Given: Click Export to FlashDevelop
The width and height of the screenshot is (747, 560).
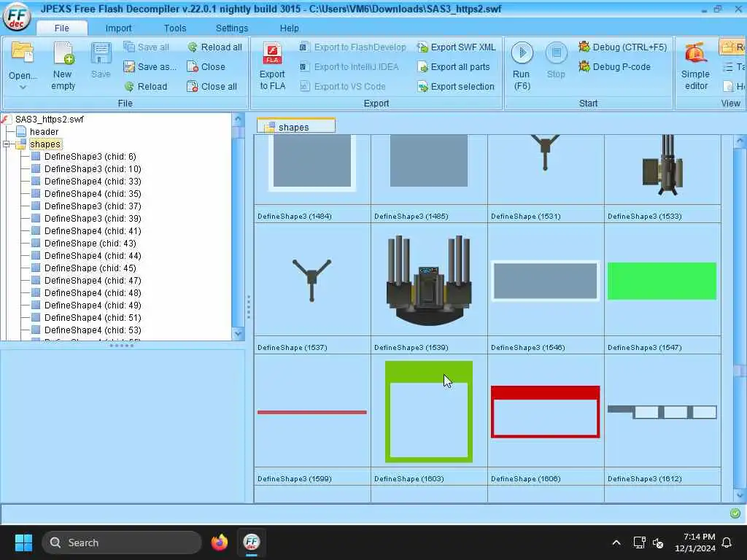Looking at the screenshot, I should click(x=352, y=47).
